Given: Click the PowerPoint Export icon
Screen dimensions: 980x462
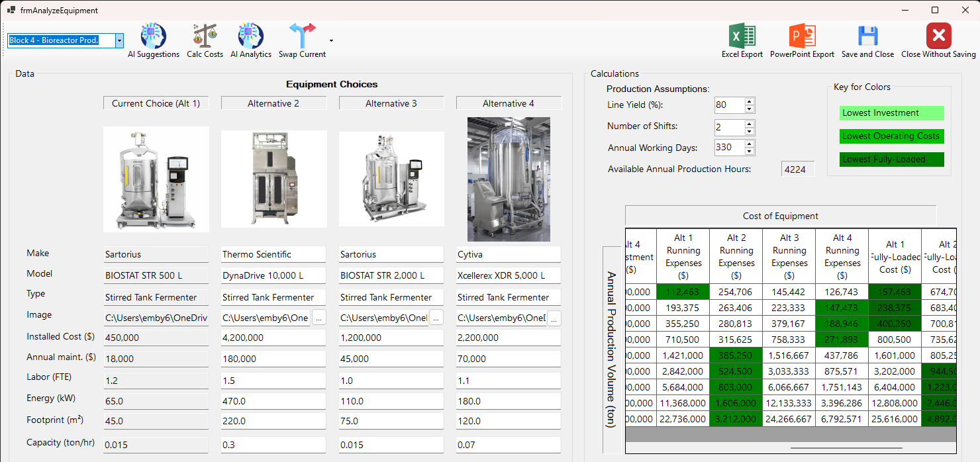Looking at the screenshot, I should point(802,36).
